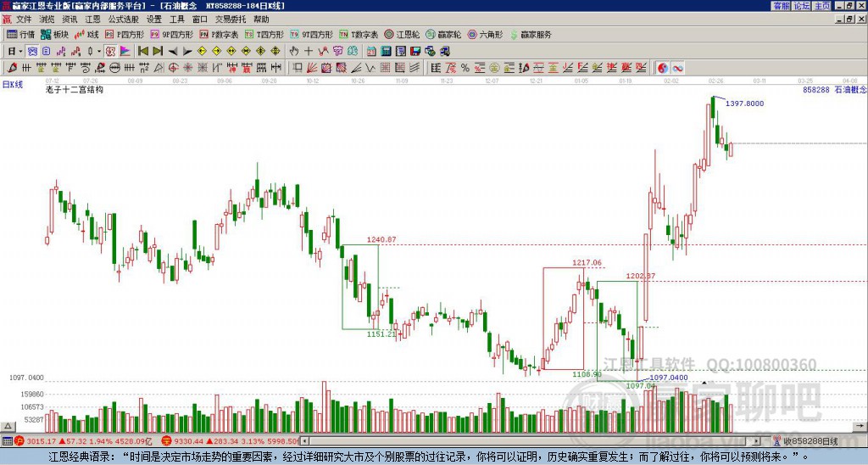This screenshot has height=465, width=868.
Task: Click the Shanghai index 3015.17 status entry
Action: point(84,441)
